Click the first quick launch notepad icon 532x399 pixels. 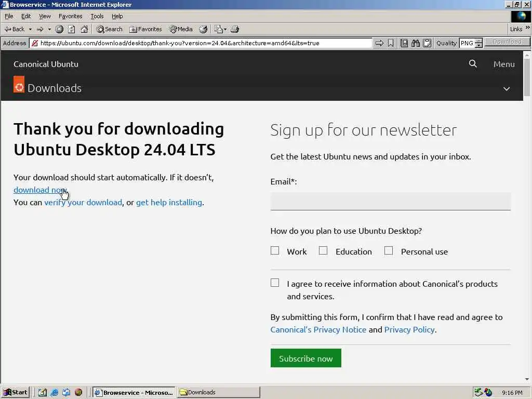click(43, 393)
